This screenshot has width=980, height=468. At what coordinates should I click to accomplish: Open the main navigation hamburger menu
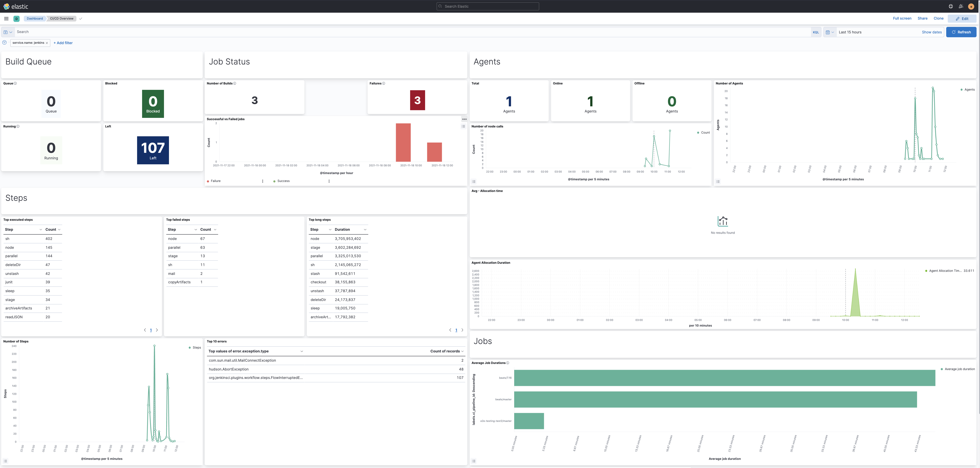(6, 18)
